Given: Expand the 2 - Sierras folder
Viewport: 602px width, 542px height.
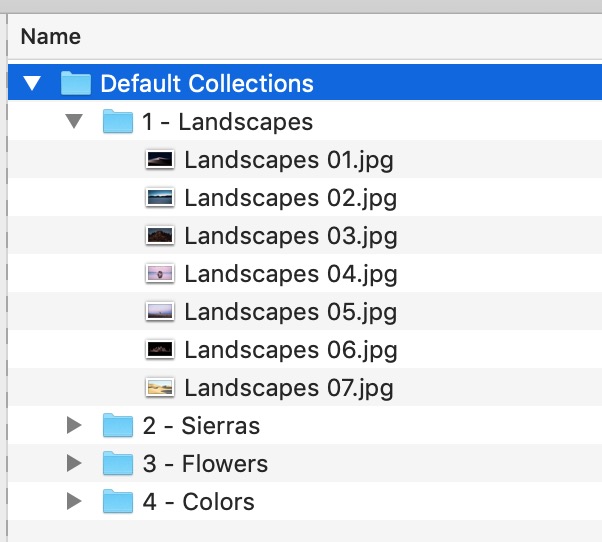Looking at the screenshot, I should [73, 426].
